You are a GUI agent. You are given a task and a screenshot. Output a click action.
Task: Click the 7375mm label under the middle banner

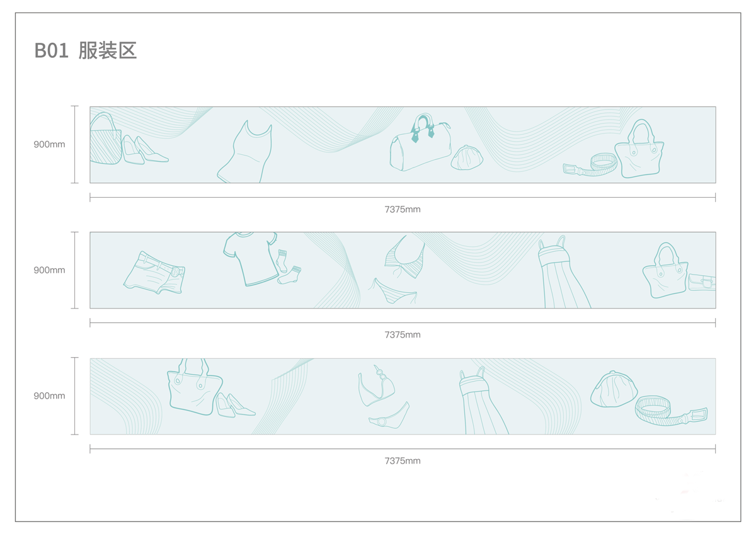click(x=403, y=335)
